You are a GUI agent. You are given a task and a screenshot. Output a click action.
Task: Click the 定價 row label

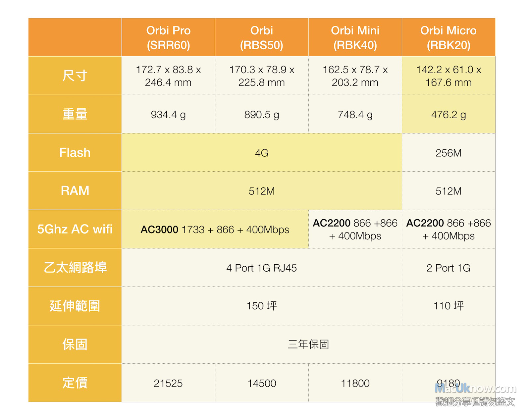[x=75, y=383]
